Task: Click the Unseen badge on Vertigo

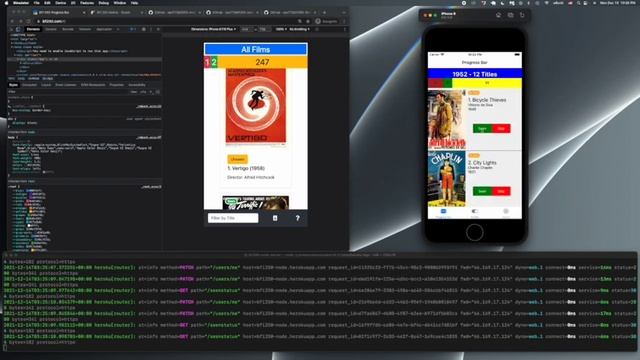Action: (x=238, y=159)
